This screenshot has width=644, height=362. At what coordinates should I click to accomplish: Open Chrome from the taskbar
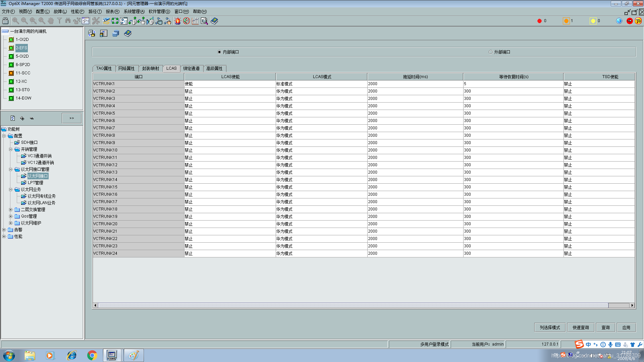[x=92, y=355]
